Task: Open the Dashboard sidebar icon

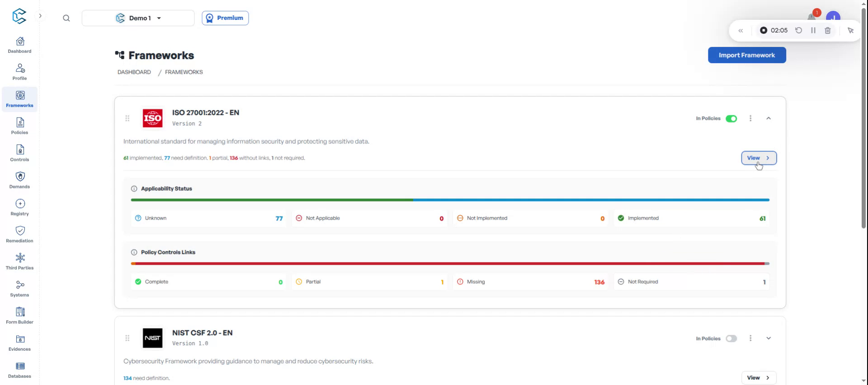Action: pos(20,45)
